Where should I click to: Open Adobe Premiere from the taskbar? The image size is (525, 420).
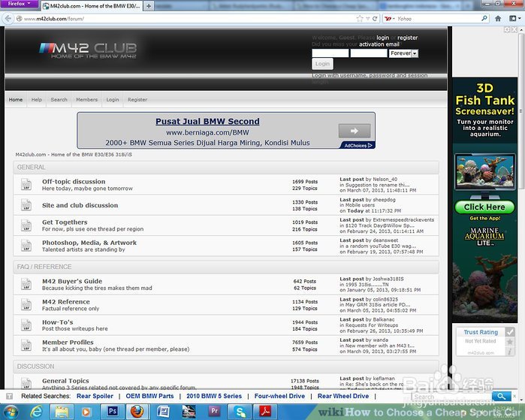tap(214, 411)
